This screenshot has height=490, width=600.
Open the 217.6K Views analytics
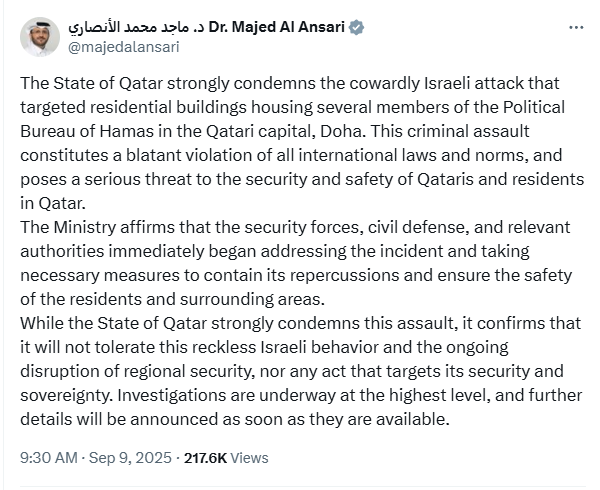[x=226, y=457]
